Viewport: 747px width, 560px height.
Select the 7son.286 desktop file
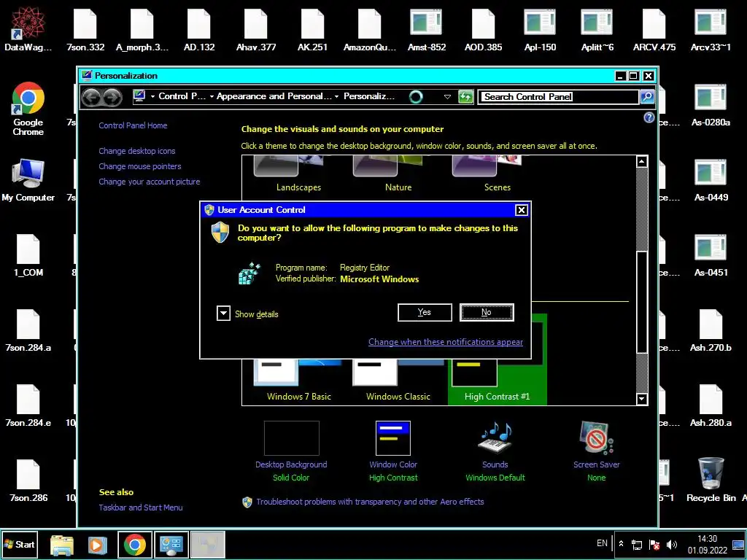coord(28,481)
